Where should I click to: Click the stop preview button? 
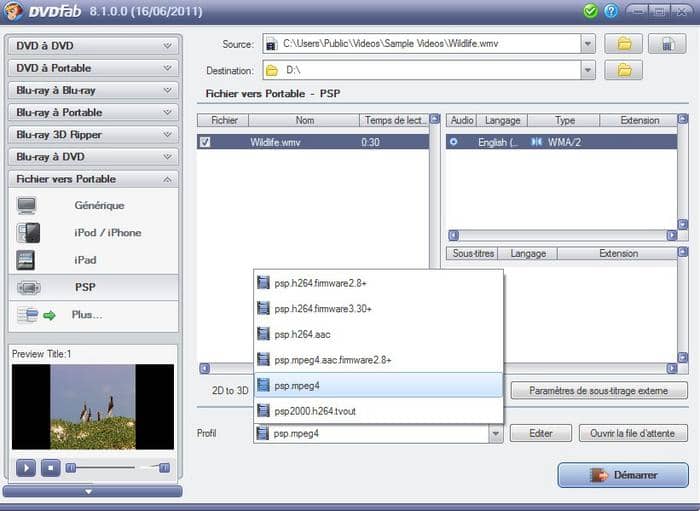click(x=50, y=468)
